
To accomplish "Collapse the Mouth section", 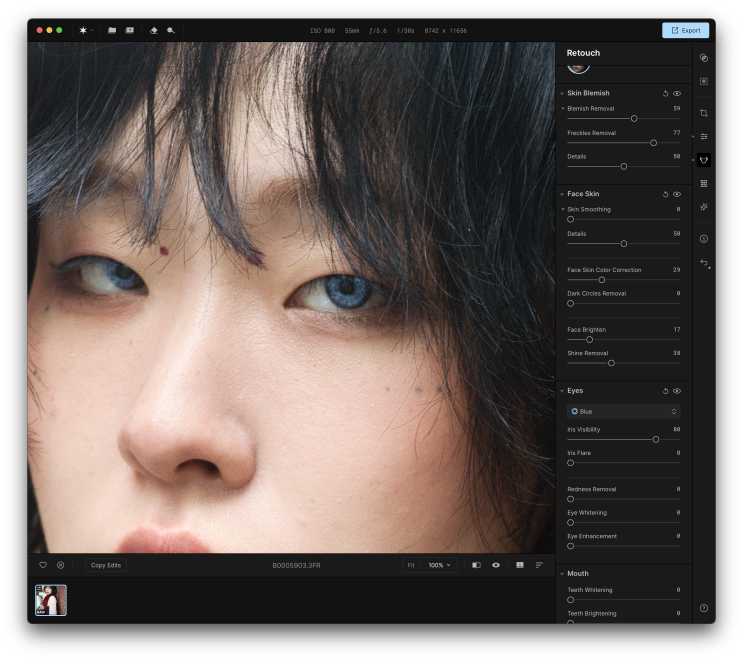I will (562, 574).
